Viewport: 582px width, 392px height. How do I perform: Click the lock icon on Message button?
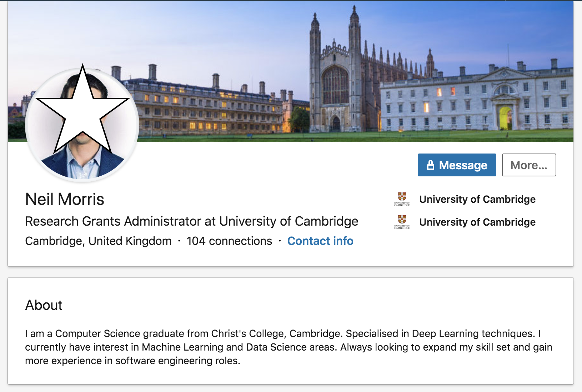(431, 165)
